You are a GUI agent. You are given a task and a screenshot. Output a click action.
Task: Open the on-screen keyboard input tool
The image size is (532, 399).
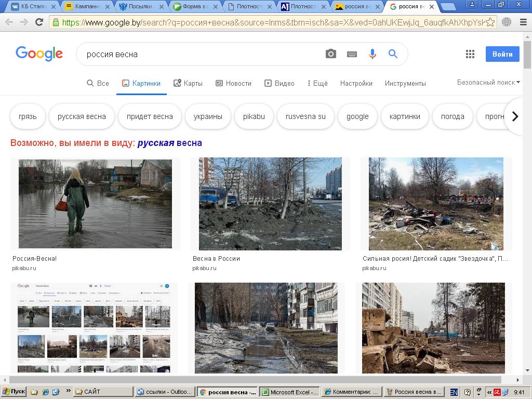pyautogui.click(x=352, y=54)
